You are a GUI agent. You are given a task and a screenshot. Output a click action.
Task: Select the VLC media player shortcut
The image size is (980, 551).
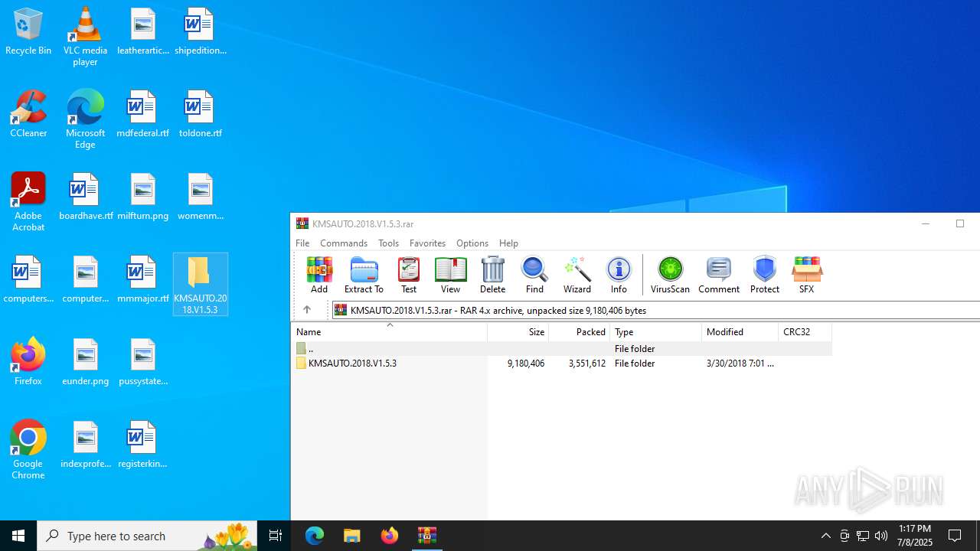[85, 37]
